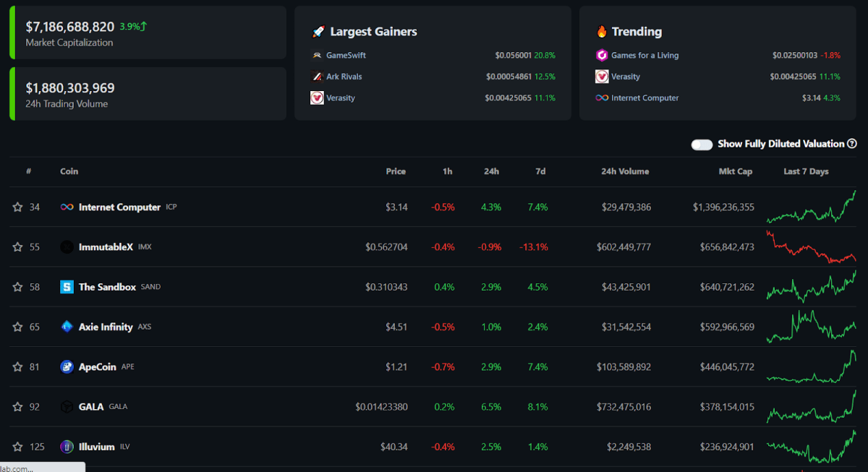The height and width of the screenshot is (472, 868).
Task: Open GameSwift link in Largest Gainers
Action: [x=346, y=56]
